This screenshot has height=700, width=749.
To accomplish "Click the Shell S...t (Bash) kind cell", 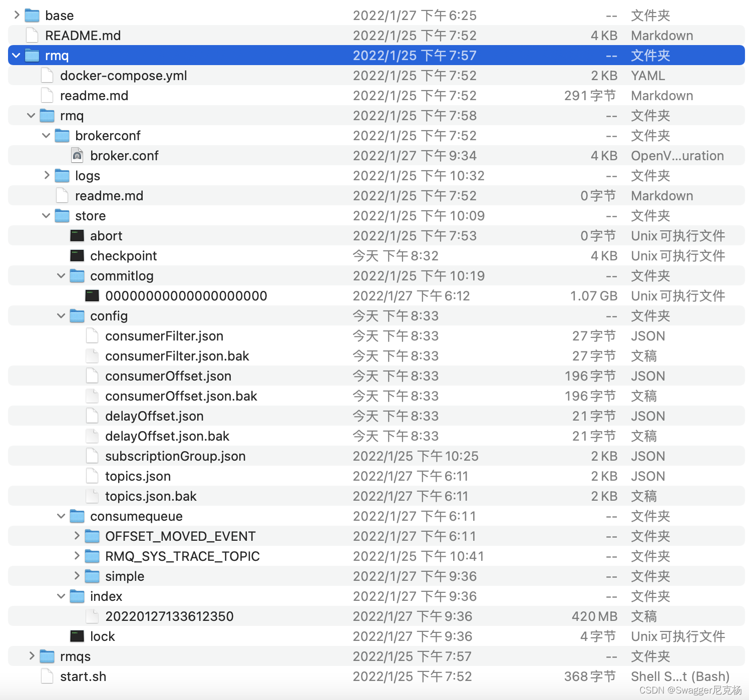I will (x=680, y=676).
